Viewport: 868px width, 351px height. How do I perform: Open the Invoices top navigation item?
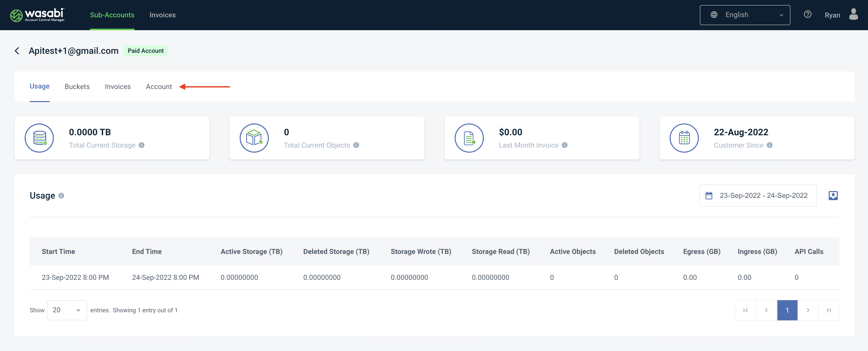(x=162, y=15)
